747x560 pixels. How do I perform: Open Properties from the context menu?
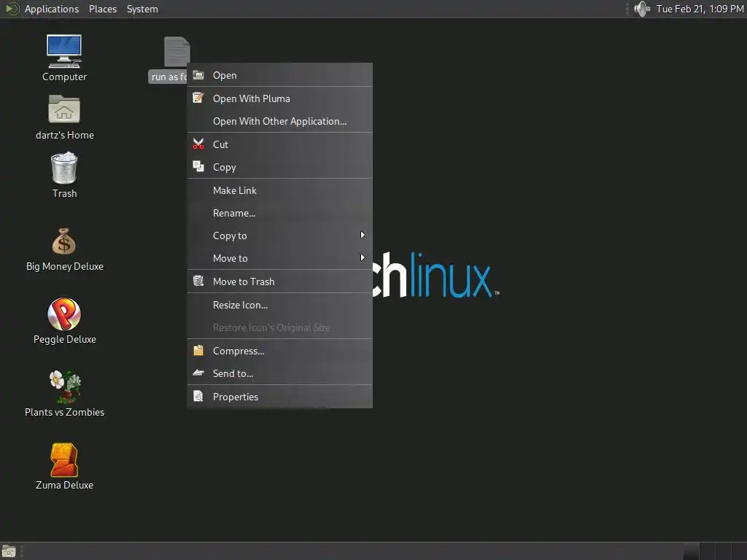(x=279, y=397)
